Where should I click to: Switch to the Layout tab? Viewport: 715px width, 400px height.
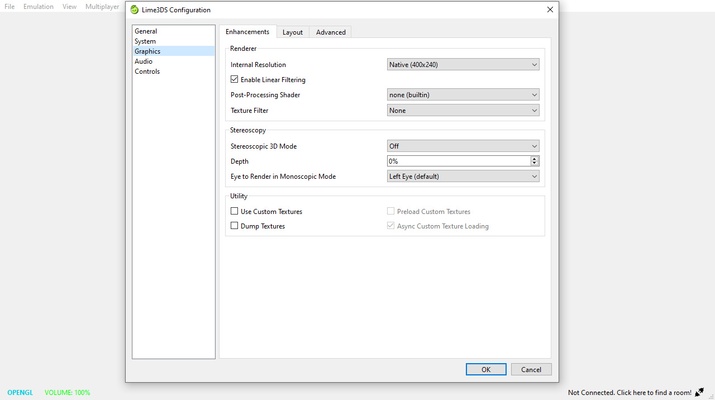[x=292, y=32]
